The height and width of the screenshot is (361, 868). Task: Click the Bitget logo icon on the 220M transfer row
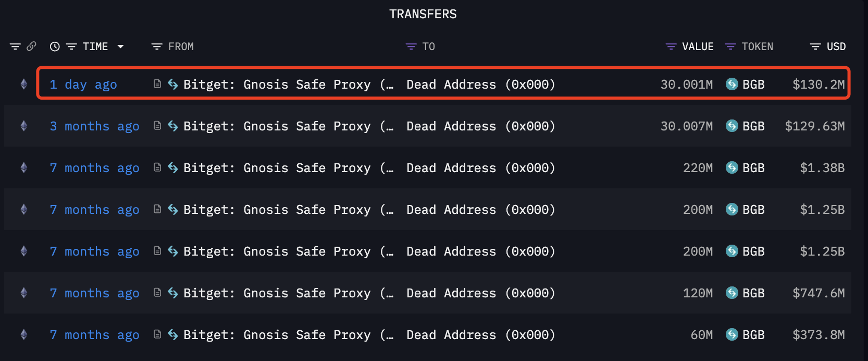[173, 167]
